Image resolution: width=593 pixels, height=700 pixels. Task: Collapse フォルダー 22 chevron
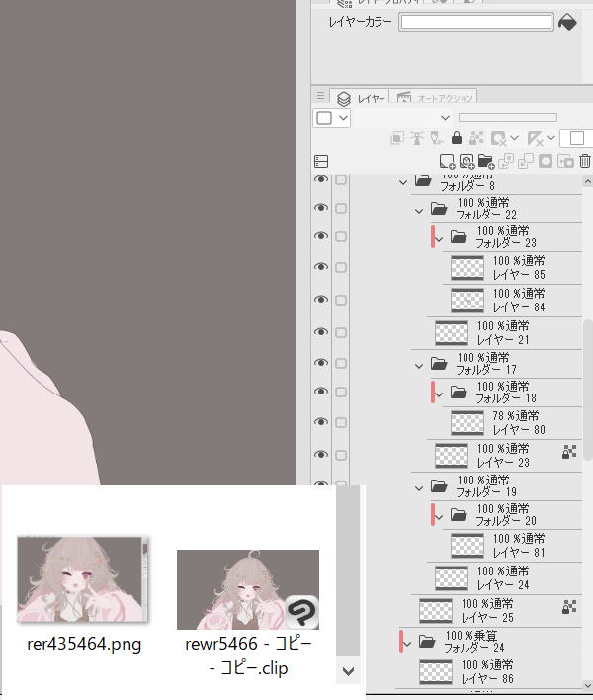point(419,211)
